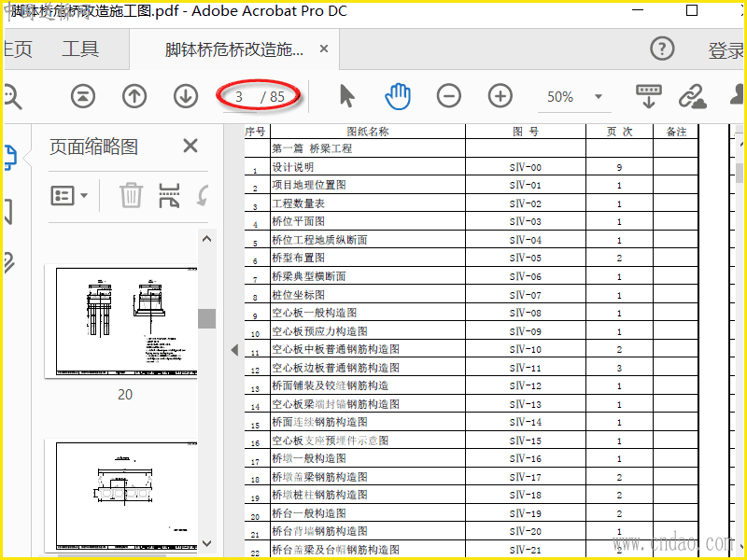Image resolution: width=747 pixels, height=560 pixels.
Task: Open thumbnail panel options dropdown
Action: click(x=69, y=195)
